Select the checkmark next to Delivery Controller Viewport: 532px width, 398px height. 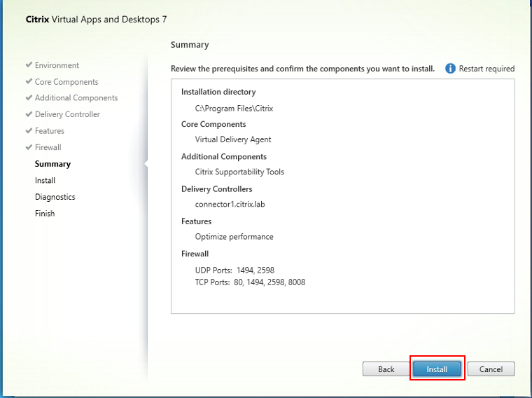tap(29, 114)
